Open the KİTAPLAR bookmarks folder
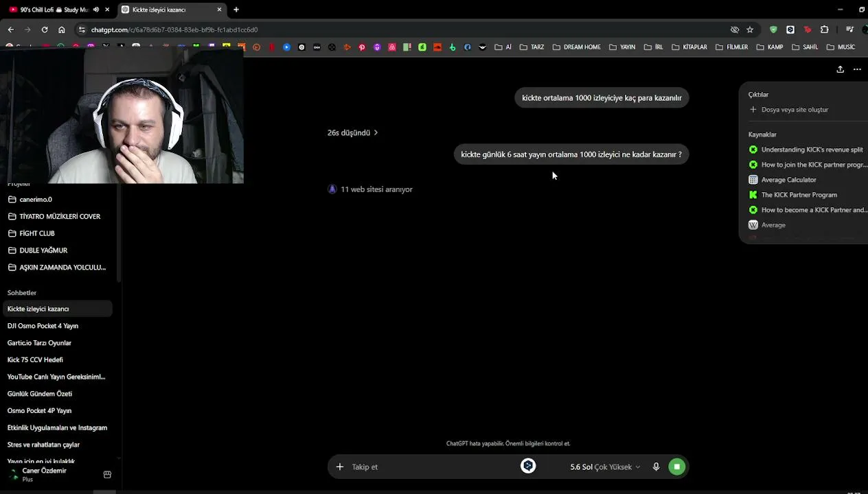The image size is (868, 494). coord(689,47)
